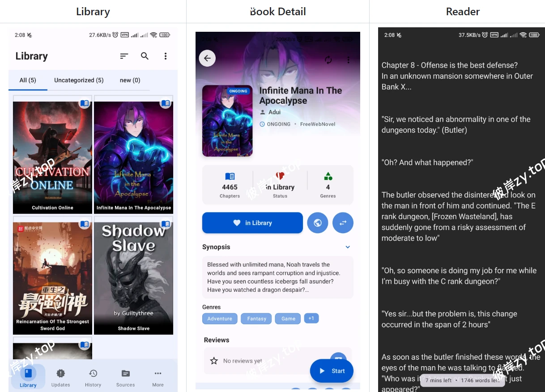
Task: Tap the migrate arrows icon on Book Detail
Action: [343, 222]
